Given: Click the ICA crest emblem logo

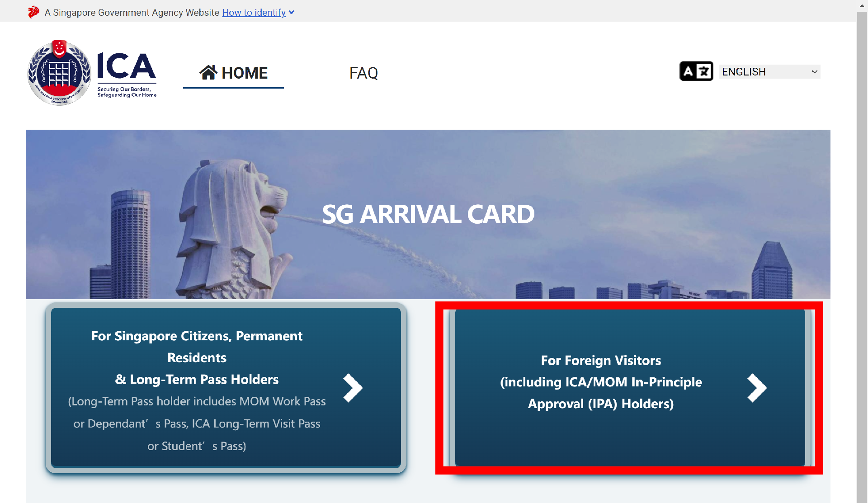Looking at the screenshot, I should pyautogui.click(x=59, y=73).
